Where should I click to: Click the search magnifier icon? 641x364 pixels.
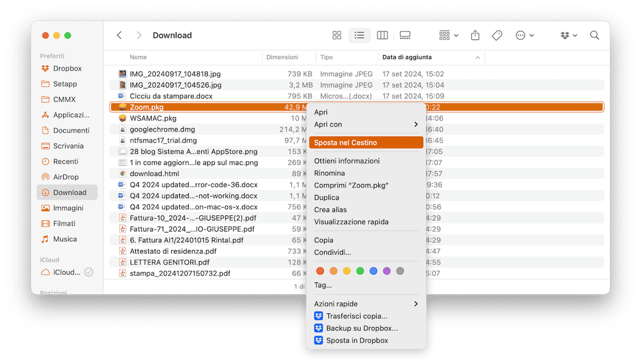(x=595, y=35)
